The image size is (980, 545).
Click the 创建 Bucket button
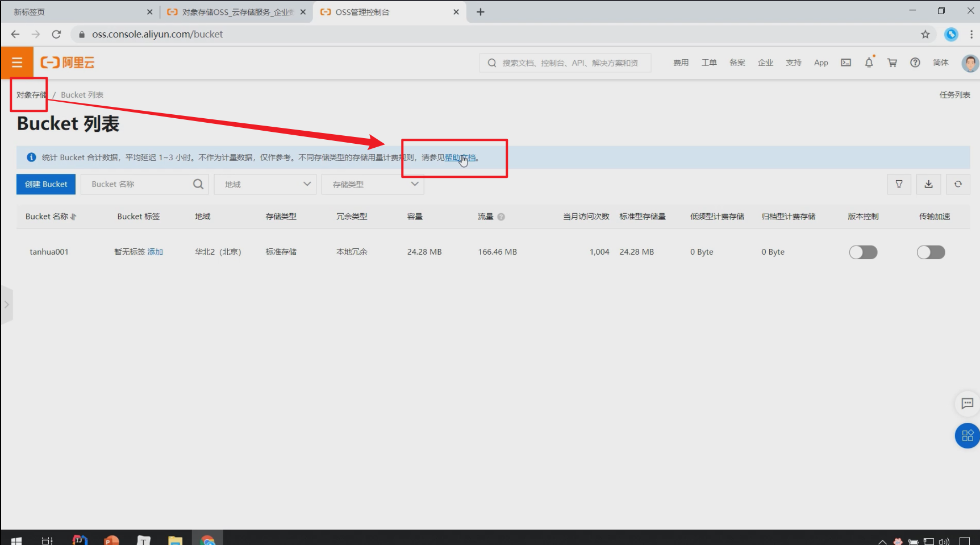coord(46,184)
